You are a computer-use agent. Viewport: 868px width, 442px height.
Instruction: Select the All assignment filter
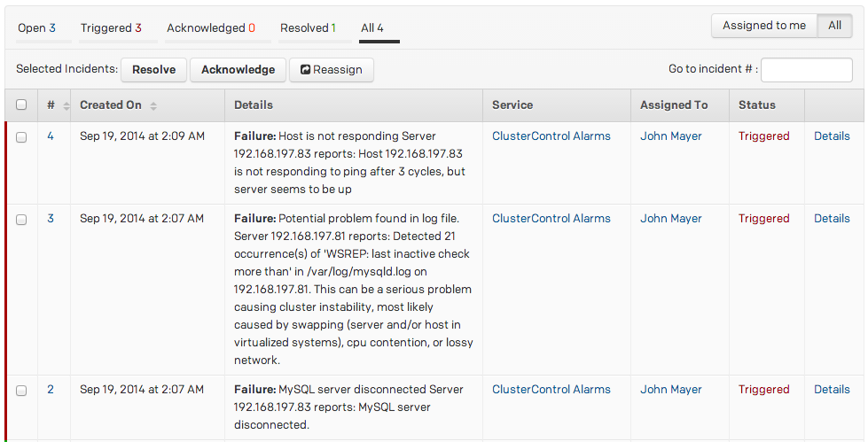point(834,26)
